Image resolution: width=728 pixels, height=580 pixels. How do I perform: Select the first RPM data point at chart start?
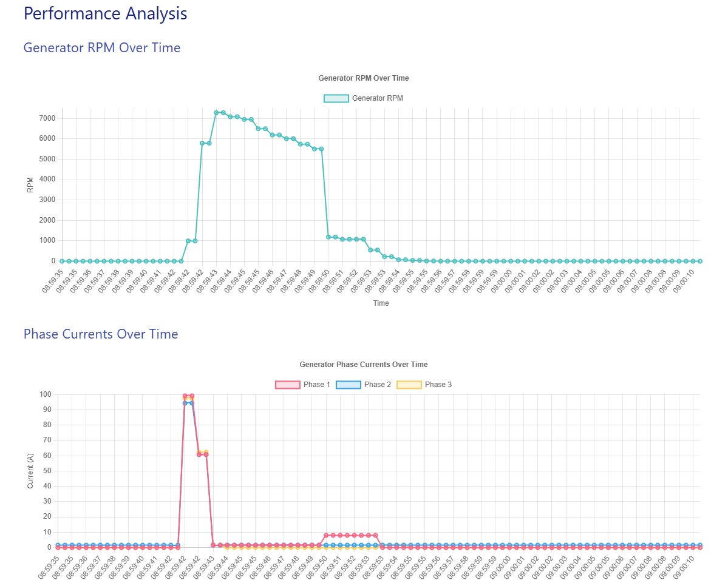point(61,261)
